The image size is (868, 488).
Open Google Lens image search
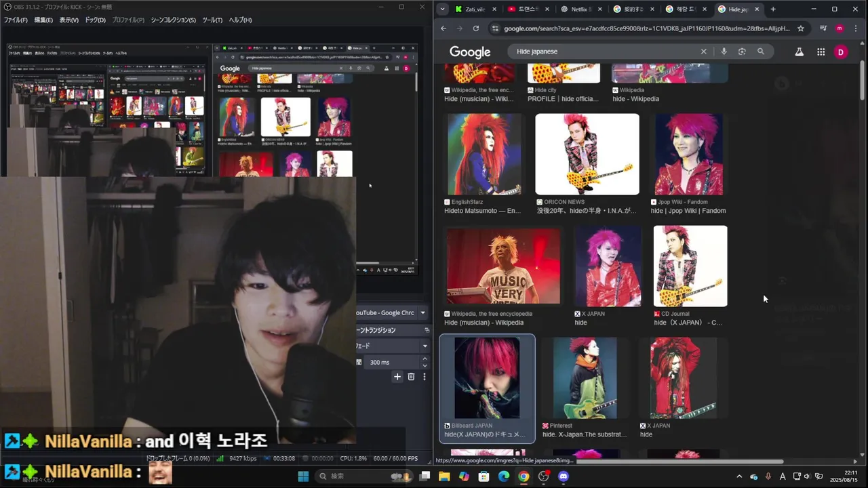click(x=742, y=52)
